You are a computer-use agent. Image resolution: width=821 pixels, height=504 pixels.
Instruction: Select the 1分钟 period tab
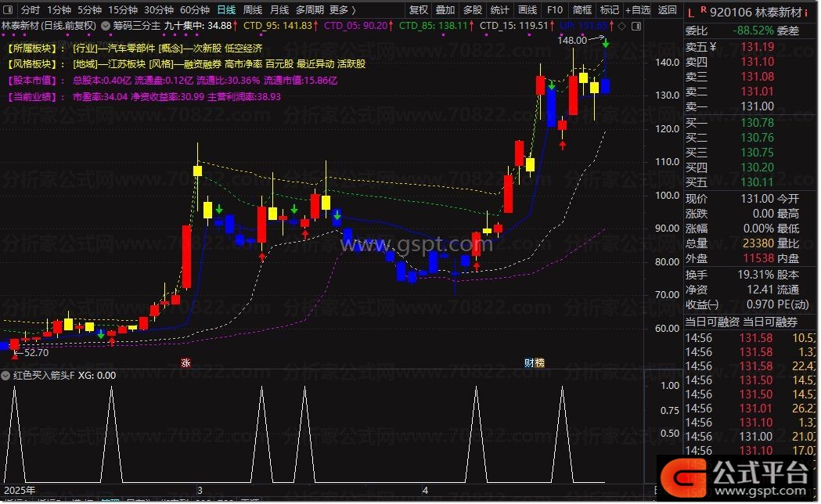(59, 10)
